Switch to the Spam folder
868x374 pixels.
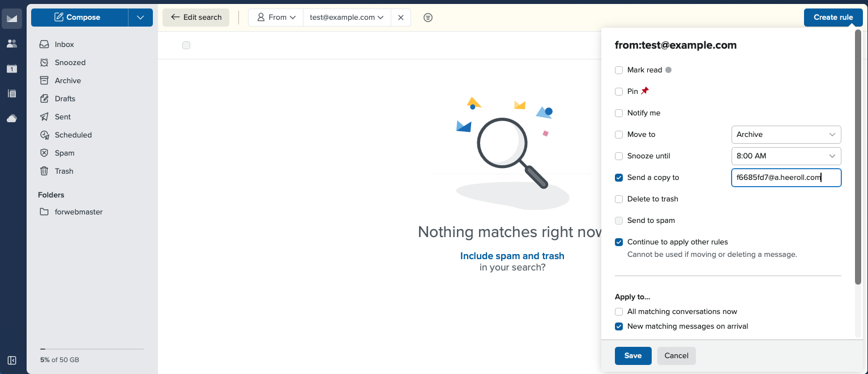pyautogui.click(x=65, y=153)
